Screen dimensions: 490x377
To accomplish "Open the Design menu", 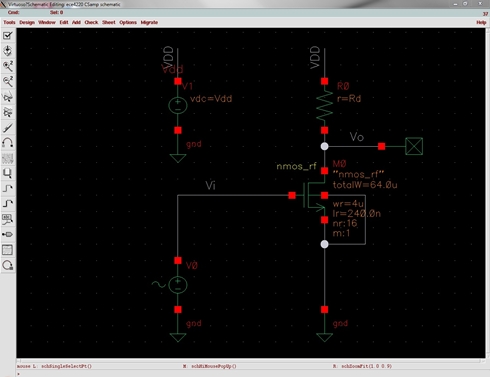I will [x=27, y=22].
